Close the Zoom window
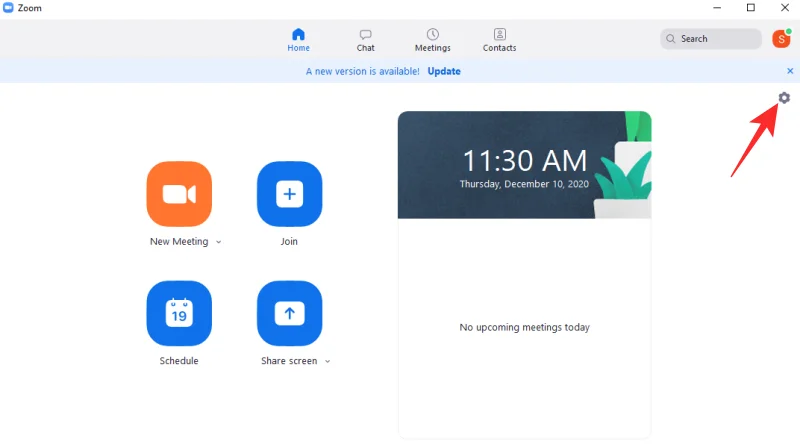This screenshot has width=800, height=447. point(785,8)
